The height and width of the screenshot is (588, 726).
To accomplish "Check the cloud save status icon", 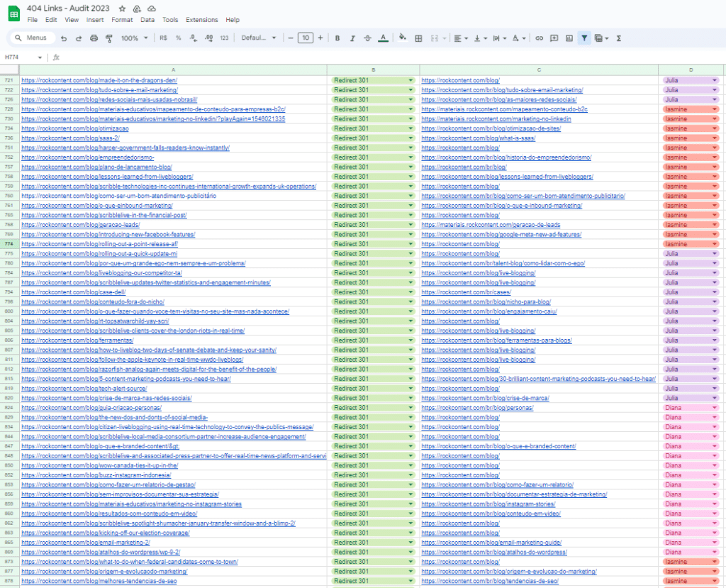I will (152, 9).
